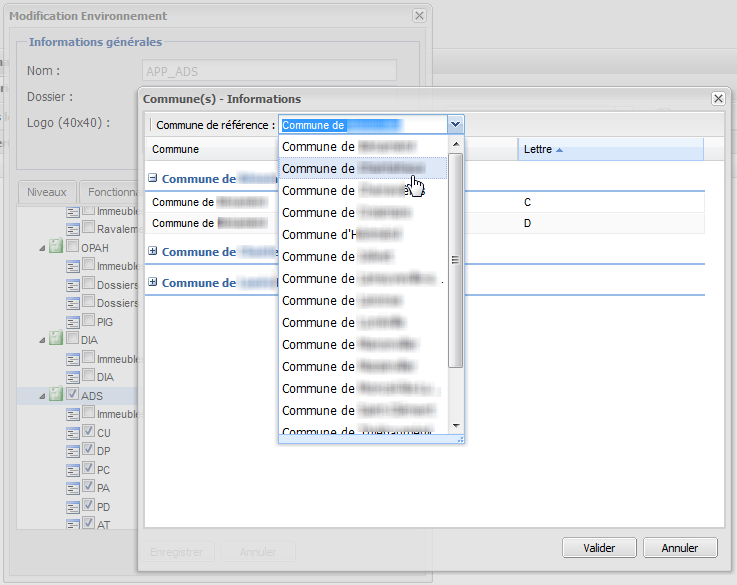Click the dropdown list's scroll-up arrow
This screenshot has width=737, height=585.
click(x=455, y=144)
